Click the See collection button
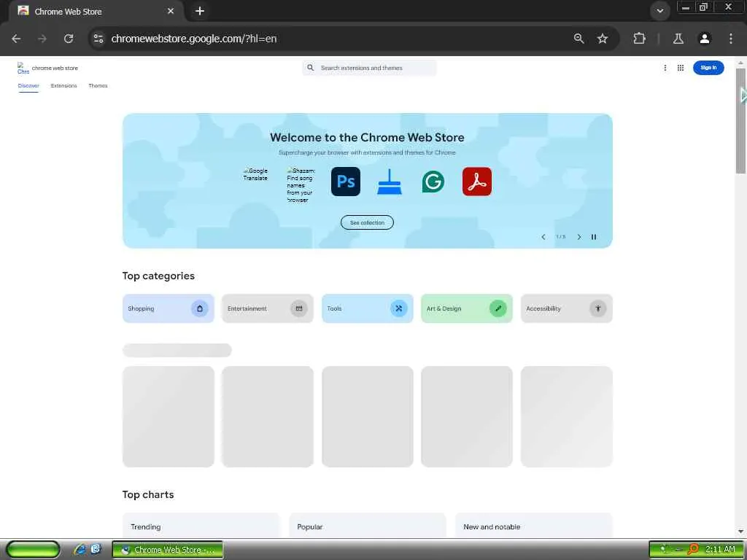 tap(367, 222)
